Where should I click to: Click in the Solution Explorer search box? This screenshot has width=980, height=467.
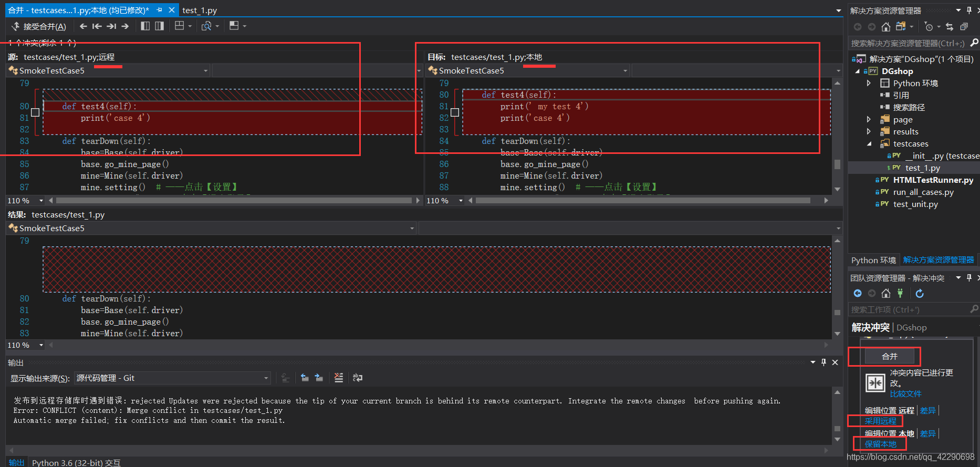909,43
